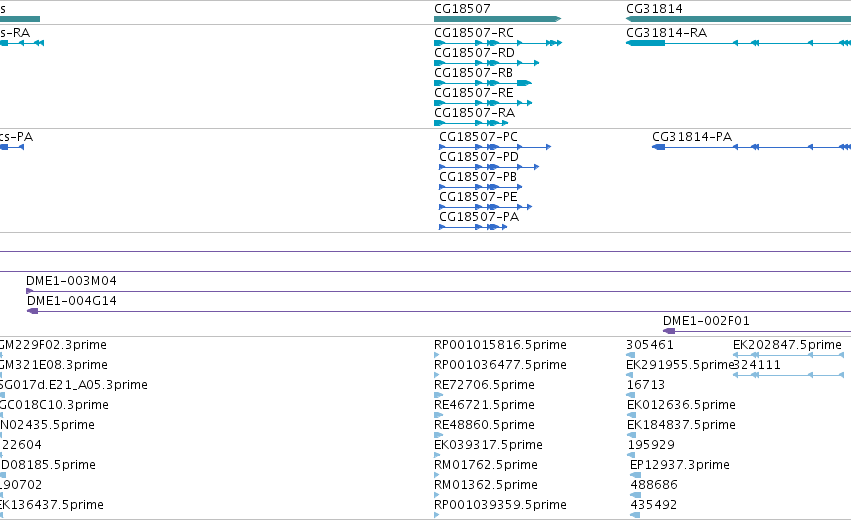Select EST RM01362.5prime
Image resolution: width=851 pixels, height=520 pixels.
pyautogui.click(x=486, y=486)
